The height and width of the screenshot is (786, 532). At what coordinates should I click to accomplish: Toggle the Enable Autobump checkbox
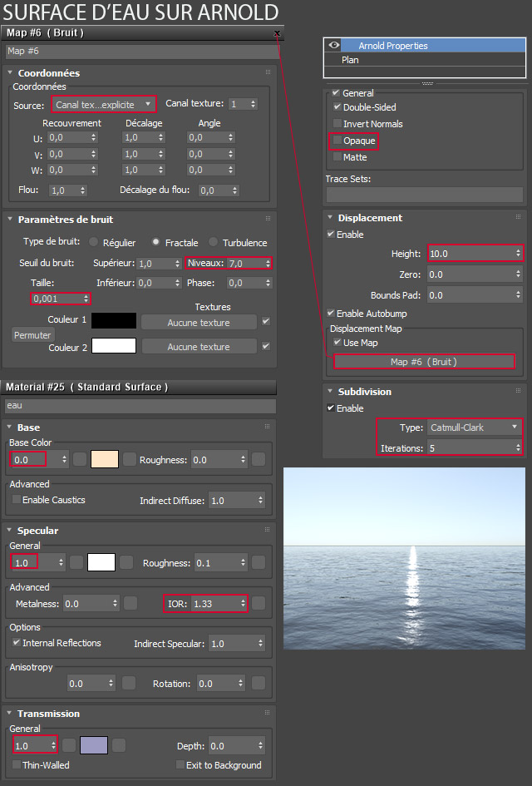(x=332, y=313)
